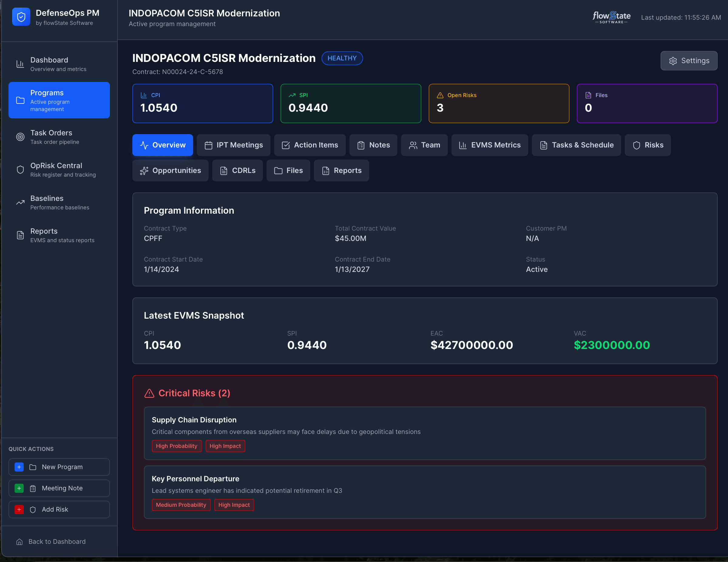Open the Settings button
The height and width of the screenshot is (562, 728).
(689, 61)
